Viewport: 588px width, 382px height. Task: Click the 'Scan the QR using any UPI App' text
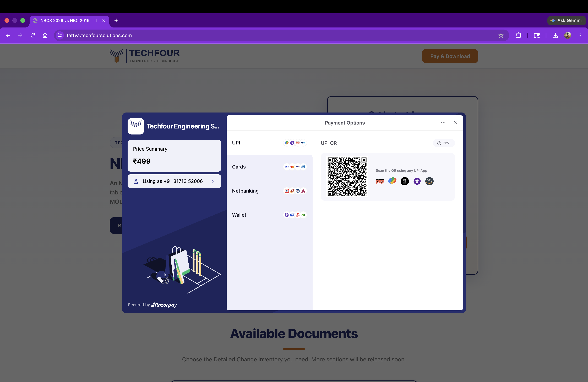click(x=401, y=171)
